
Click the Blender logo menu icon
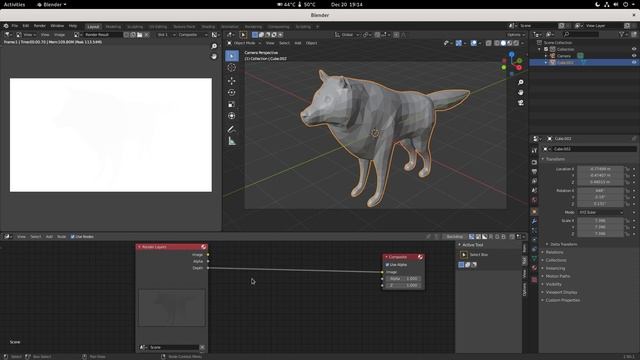click(x=6, y=26)
